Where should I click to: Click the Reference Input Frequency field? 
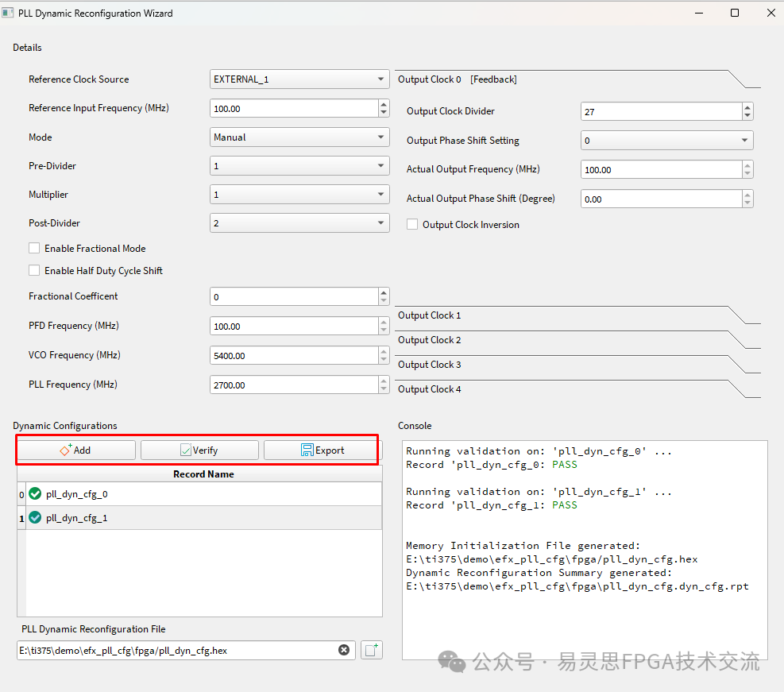292,108
